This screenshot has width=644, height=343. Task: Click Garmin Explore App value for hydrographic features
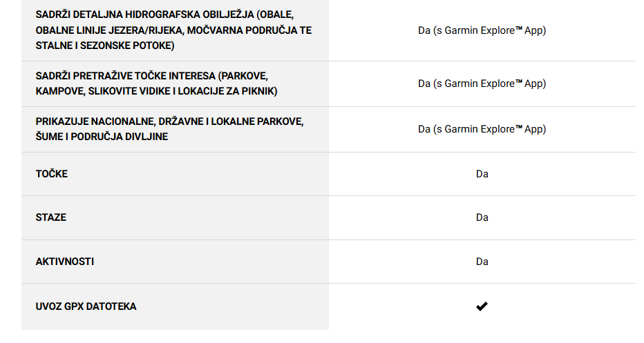[x=482, y=30]
